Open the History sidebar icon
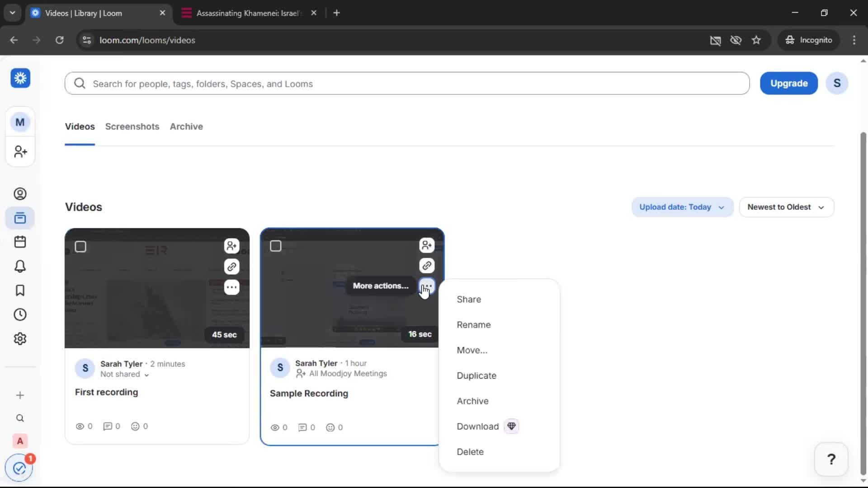The width and height of the screenshot is (868, 488). (x=20, y=314)
